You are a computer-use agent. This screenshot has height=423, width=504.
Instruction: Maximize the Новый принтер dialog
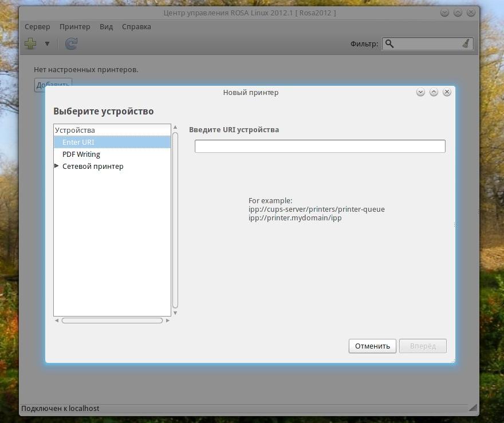coord(434,92)
